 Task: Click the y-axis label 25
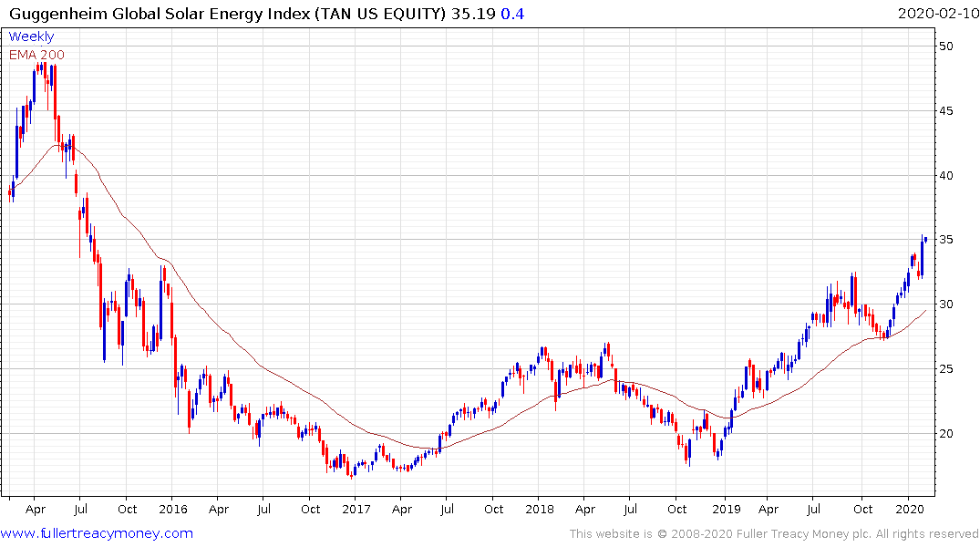(945, 369)
